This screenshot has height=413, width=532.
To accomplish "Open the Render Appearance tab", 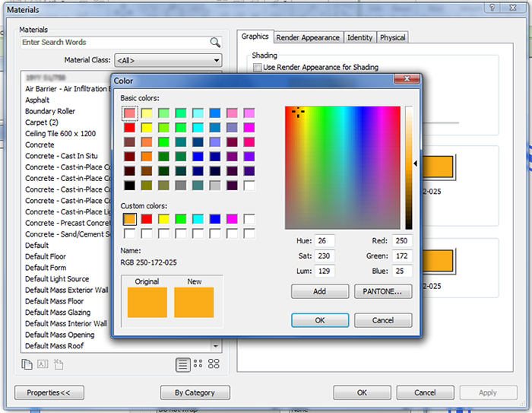I will pos(308,37).
